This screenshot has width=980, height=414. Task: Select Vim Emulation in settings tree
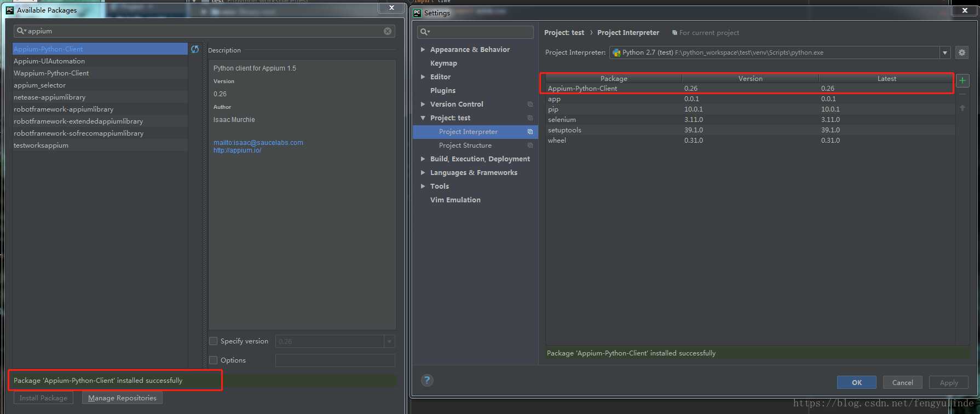pos(456,200)
